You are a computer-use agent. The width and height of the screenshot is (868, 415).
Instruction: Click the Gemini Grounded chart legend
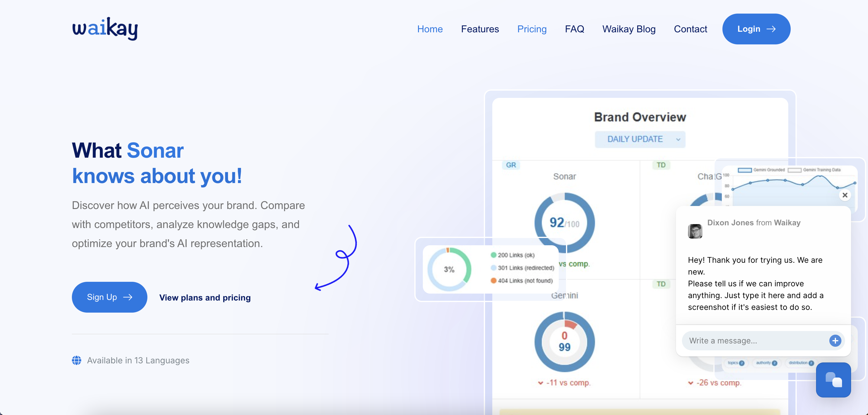point(761,170)
